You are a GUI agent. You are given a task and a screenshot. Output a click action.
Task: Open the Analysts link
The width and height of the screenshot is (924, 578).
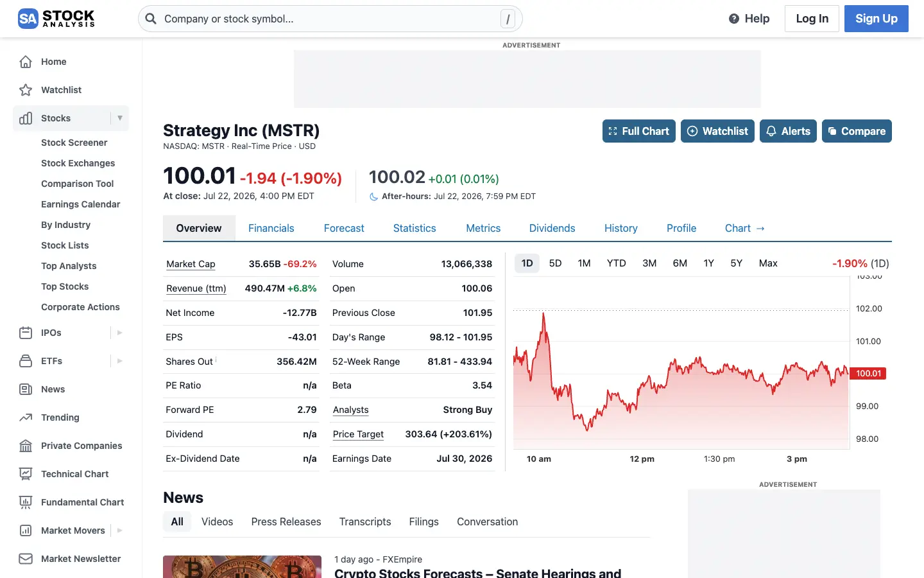[x=350, y=410]
